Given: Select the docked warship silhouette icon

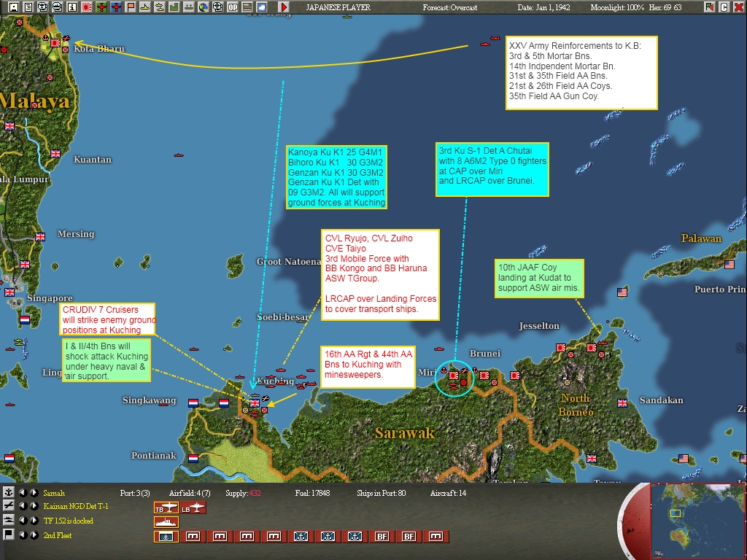Looking at the screenshot, I should tap(166, 522).
